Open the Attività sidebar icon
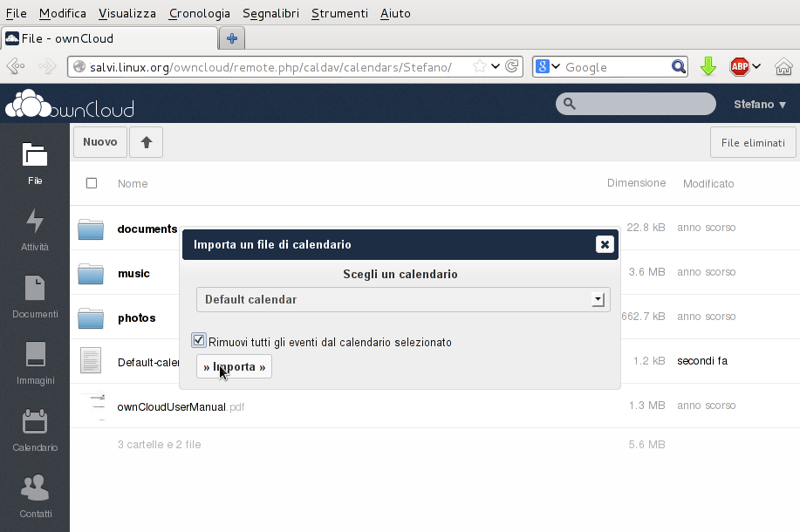The width and height of the screenshot is (800, 532). point(35,228)
